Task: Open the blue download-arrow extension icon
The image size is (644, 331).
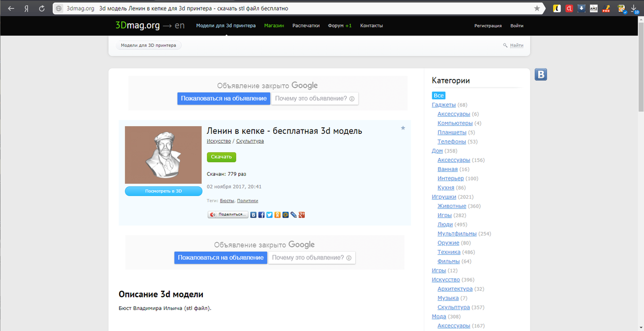Action: [581, 9]
